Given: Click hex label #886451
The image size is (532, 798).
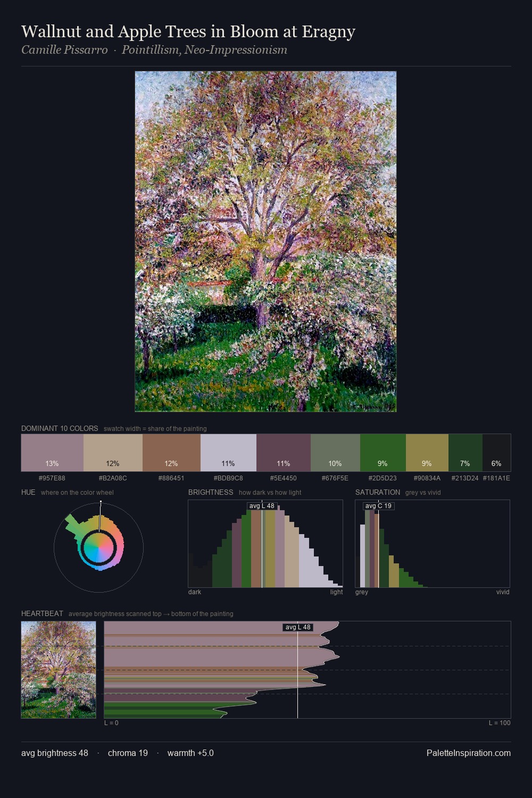Looking at the screenshot, I should [x=171, y=478].
